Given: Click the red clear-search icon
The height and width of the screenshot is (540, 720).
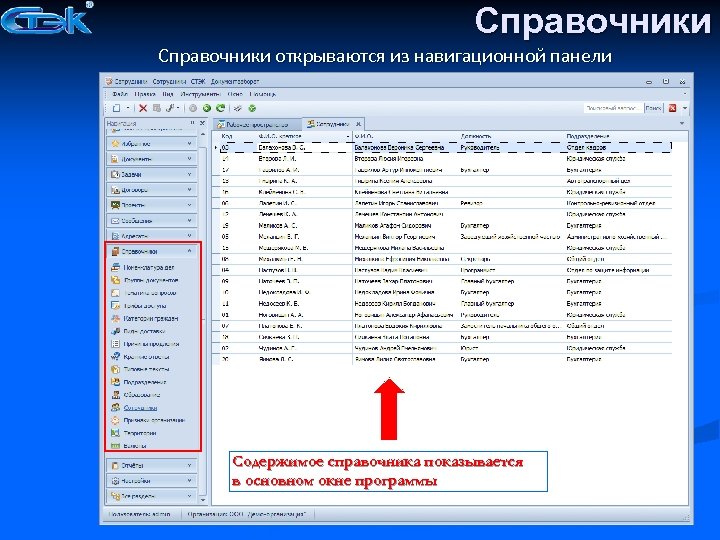Looking at the screenshot, I should [x=673, y=108].
